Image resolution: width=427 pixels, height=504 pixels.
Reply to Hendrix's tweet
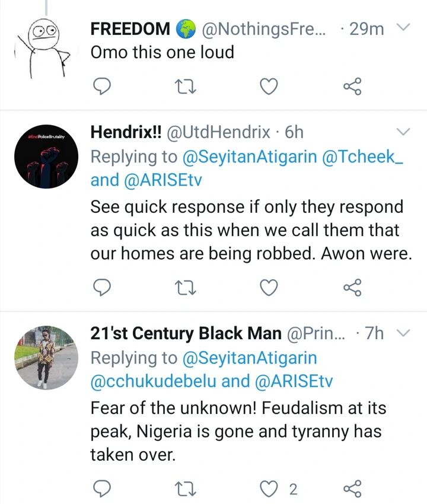[103, 288]
